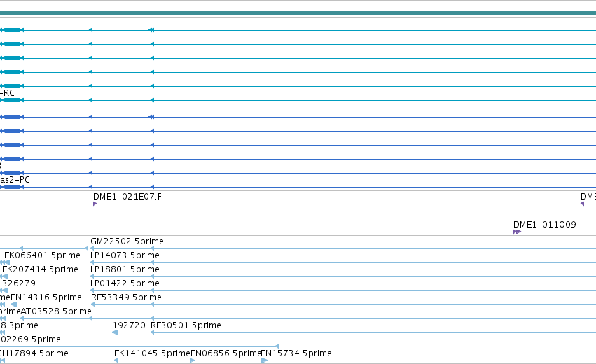This screenshot has height=364, width=596.
Task: Click the thick teal exon below -RC label
Action: (x=11, y=100)
